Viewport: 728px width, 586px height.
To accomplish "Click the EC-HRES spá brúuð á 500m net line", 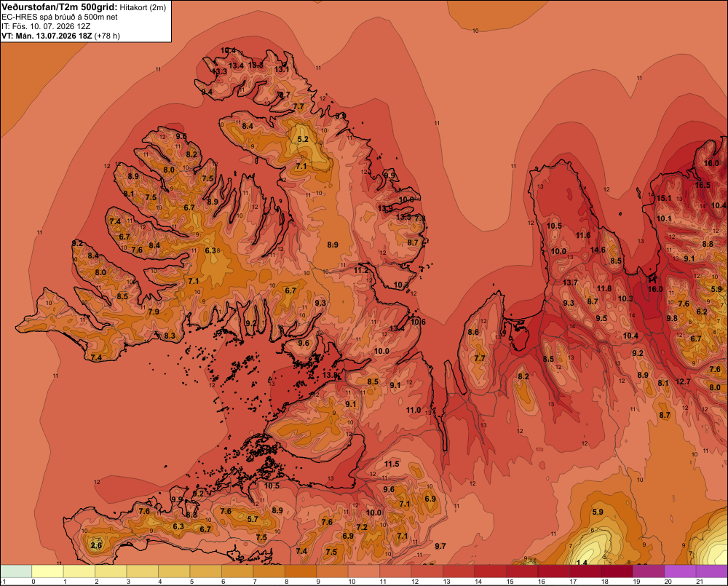I will tap(60, 17).
